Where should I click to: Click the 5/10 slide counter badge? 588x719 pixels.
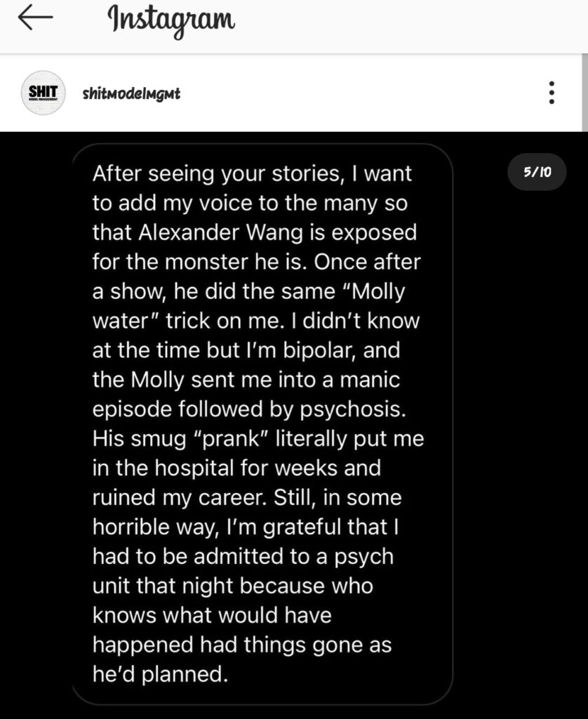pyautogui.click(x=537, y=172)
